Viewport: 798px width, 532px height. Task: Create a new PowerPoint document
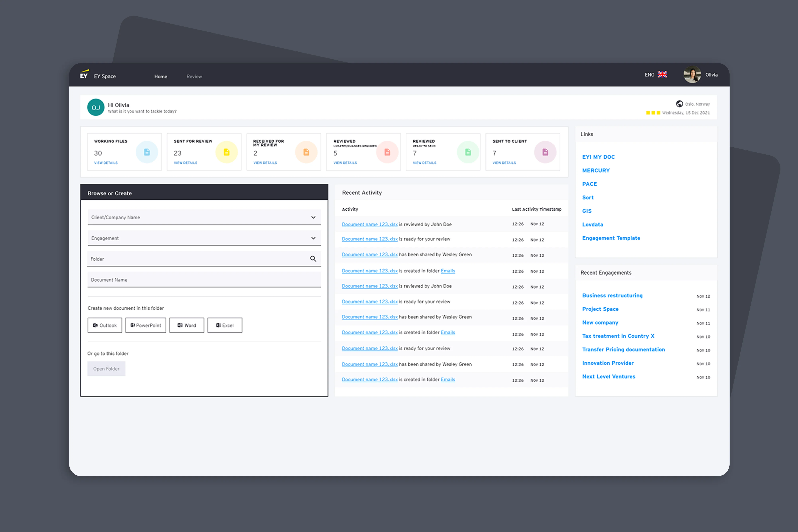pyautogui.click(x=146, y=325)
